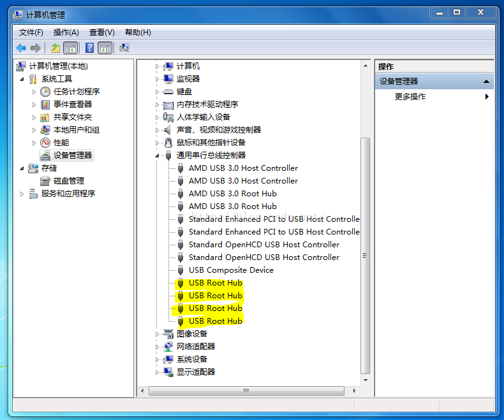Expand the 计算机 device category
504x420 pixels.
pyautogui.click(x=157, y=66)
